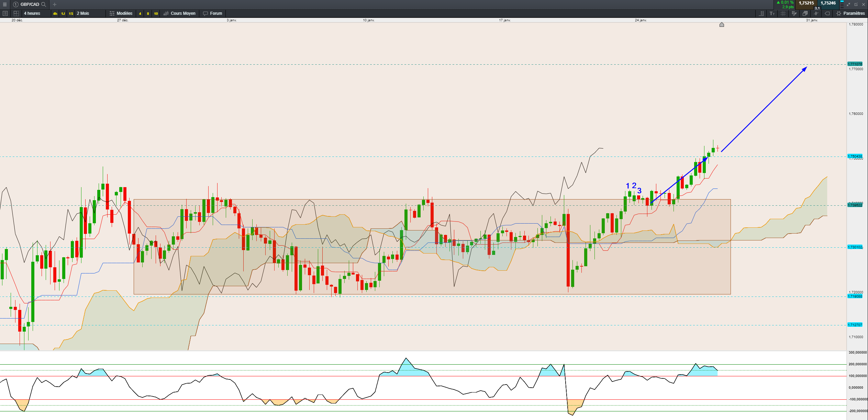Select the grid color picker tool
Viewport: 868px width, 420px height.
[x=794, y=13]
